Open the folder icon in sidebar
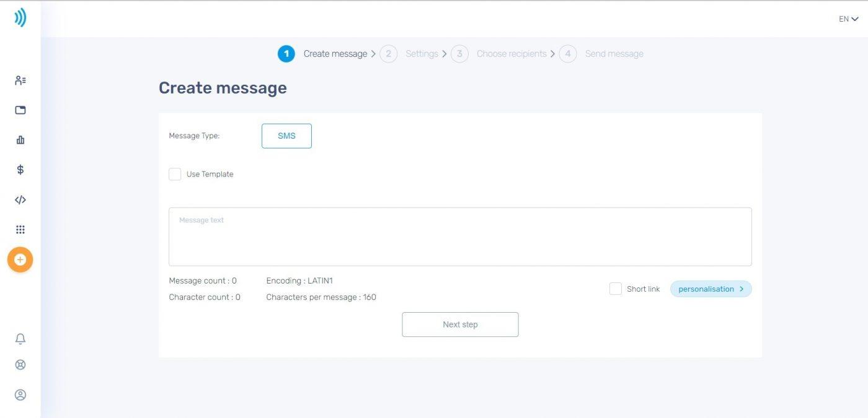 20,110
